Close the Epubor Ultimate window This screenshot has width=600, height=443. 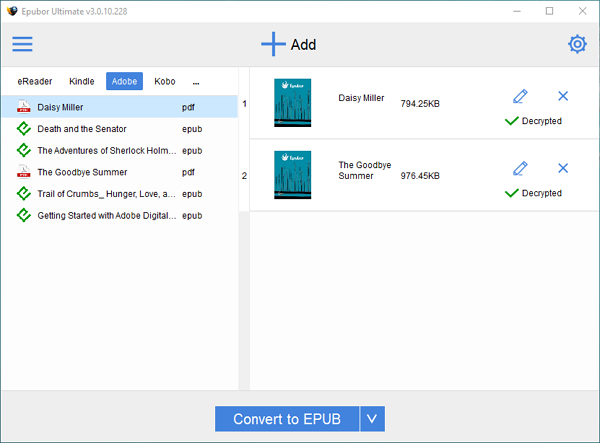[582, 11]
